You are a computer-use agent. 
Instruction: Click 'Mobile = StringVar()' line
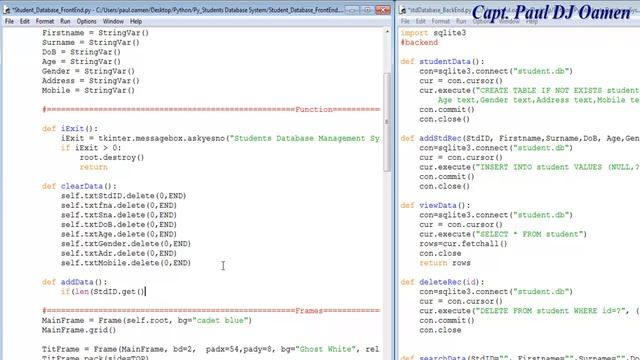(88, 90)
